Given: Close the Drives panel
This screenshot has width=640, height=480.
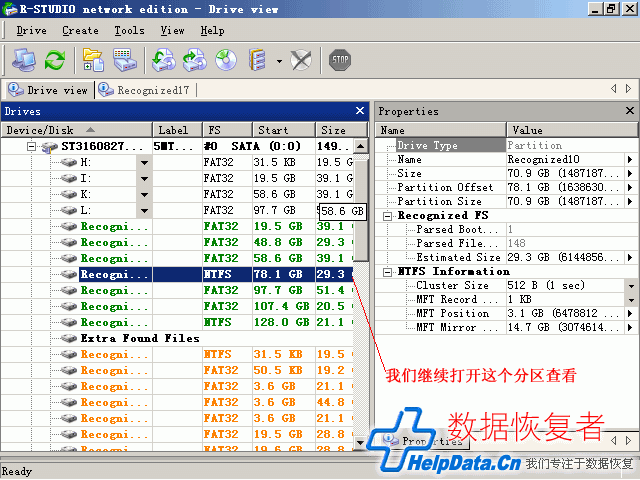Looking at the screenshot, I should (360, 111).
